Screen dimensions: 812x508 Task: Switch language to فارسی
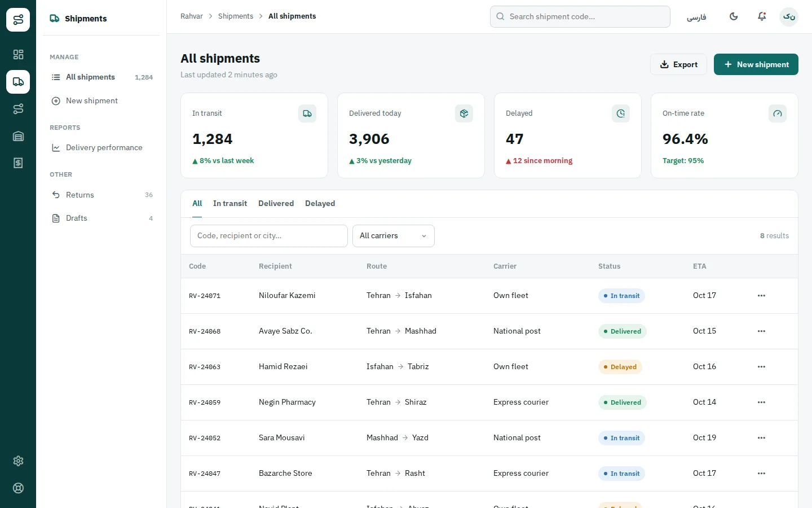696,17
